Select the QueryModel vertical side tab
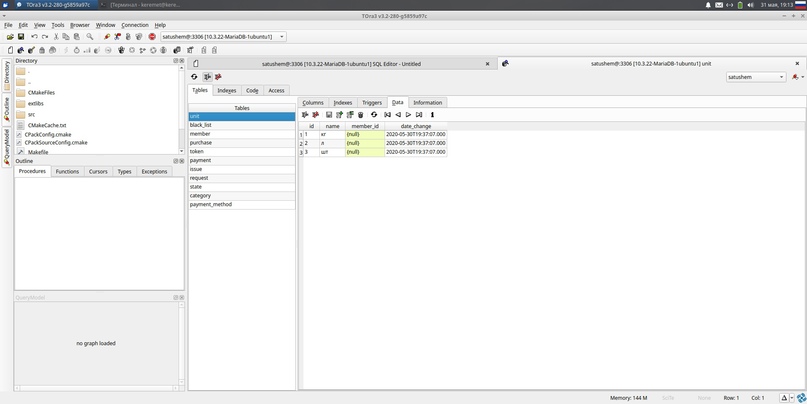The image size is (807, 404). coord(7,147)
